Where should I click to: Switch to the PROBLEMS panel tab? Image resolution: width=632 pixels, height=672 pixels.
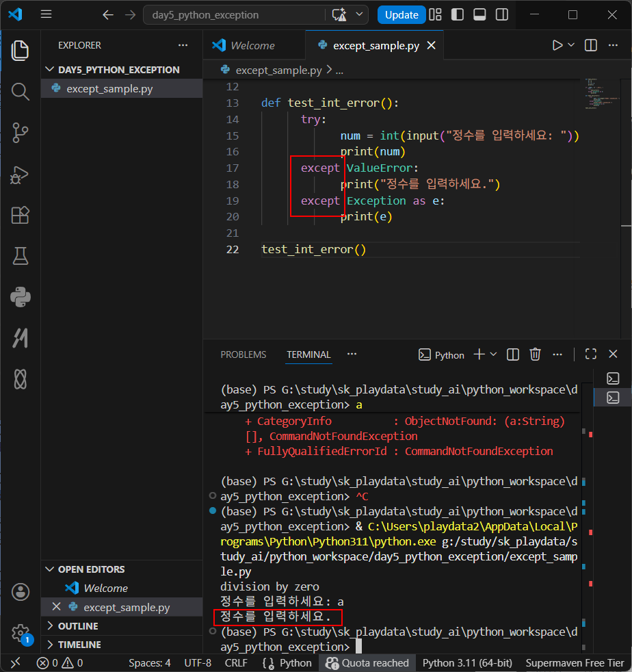[243, 355]
